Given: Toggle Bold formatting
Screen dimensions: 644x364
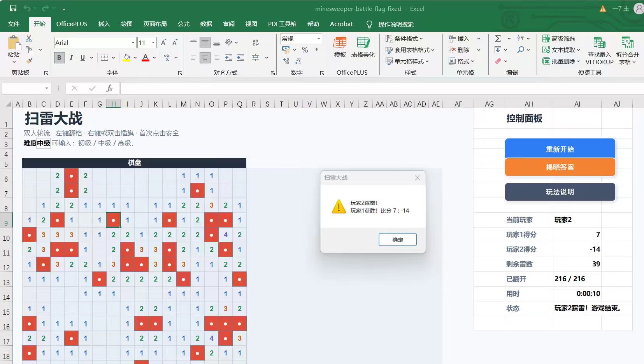Looking at the screenshot, I should tap(59, 58).
